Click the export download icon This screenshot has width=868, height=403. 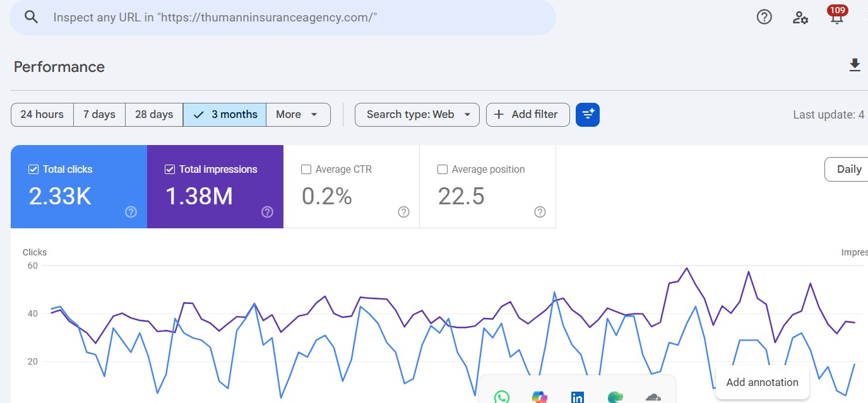[855, 65]
